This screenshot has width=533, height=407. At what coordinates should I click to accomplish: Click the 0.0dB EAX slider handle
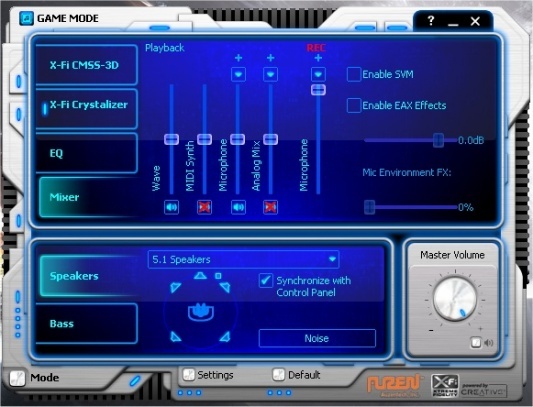point(439,140)
